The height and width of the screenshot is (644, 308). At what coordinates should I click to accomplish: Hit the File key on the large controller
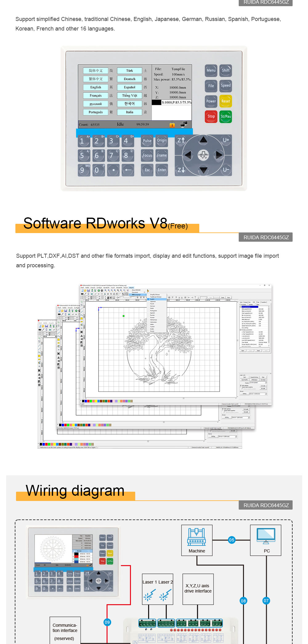pyautogui.click(x=211, y=86)
